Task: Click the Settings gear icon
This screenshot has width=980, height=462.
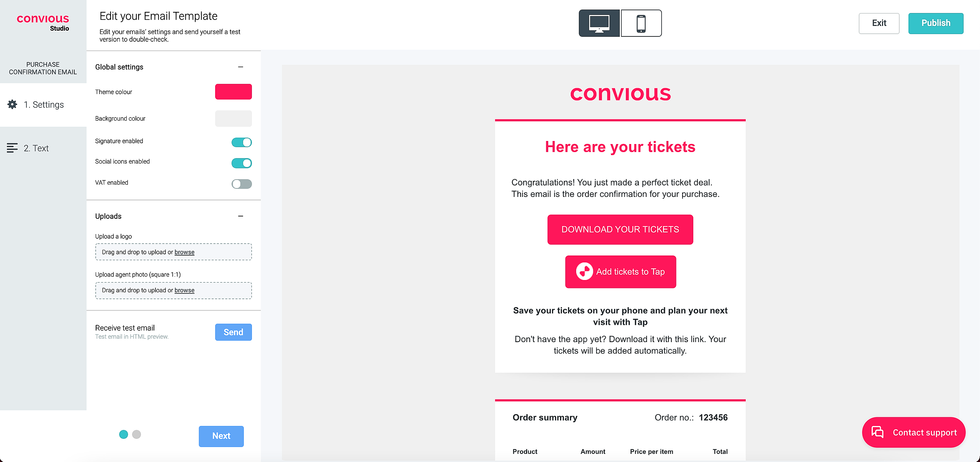Action: pos(12,105)
